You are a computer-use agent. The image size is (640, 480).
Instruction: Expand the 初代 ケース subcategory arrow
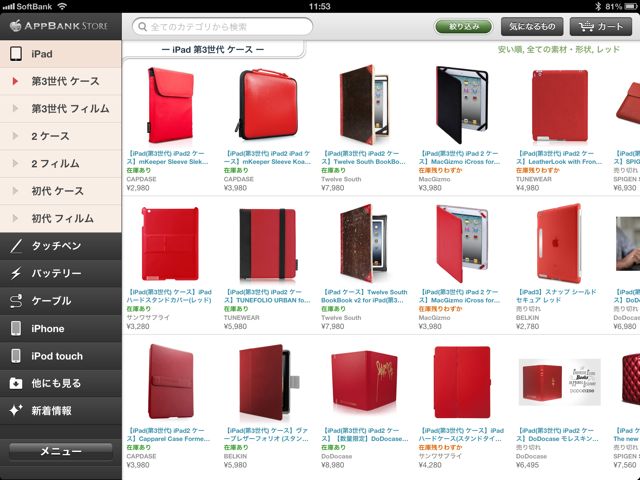click(x=16, y=191)
